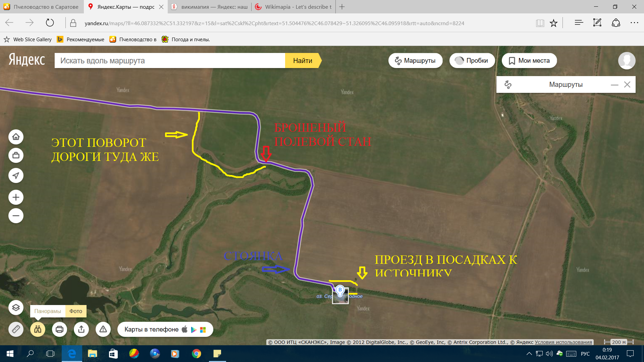Click the route search input field
The width and height of the screenshot is (644, 362).
(x=170, y=61)
